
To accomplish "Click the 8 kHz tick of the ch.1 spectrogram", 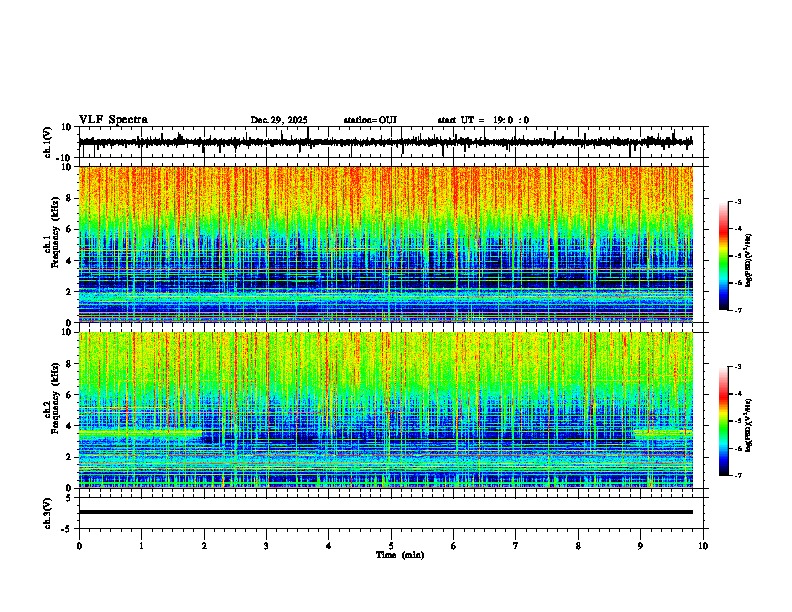I will pos(70,198).
